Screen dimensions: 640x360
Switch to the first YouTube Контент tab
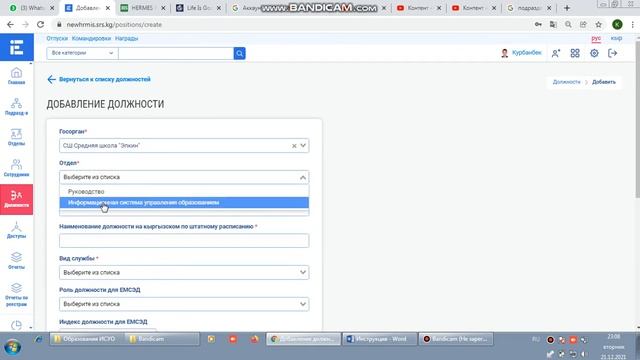click(x=418, y=8)
